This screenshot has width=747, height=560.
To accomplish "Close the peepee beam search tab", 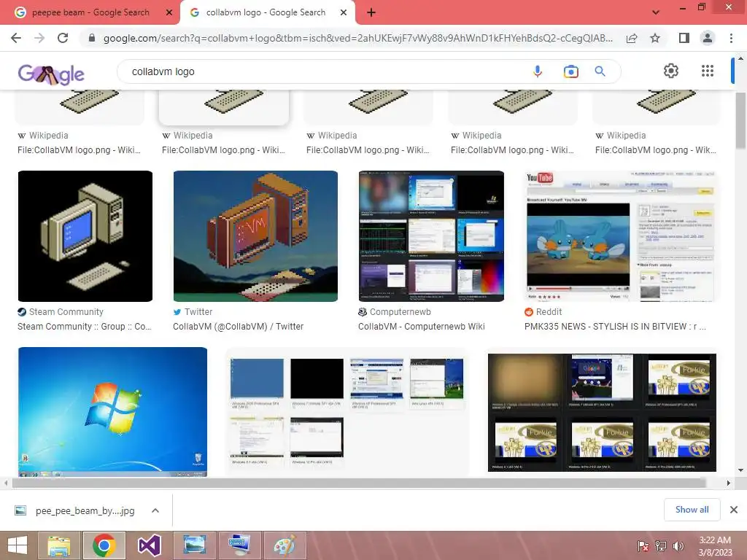I will pyautogui.click(x=169, y=12).
